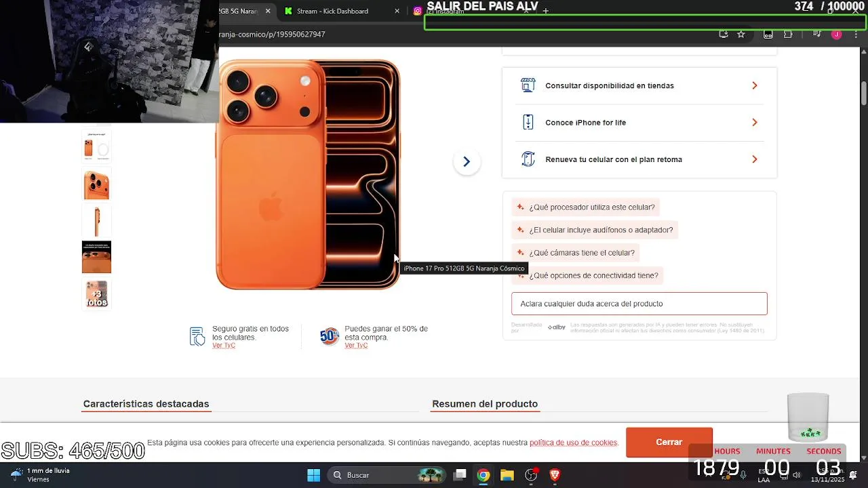Open File Explorer from the taskbar
868x488 pixels.
coord(507,475)
